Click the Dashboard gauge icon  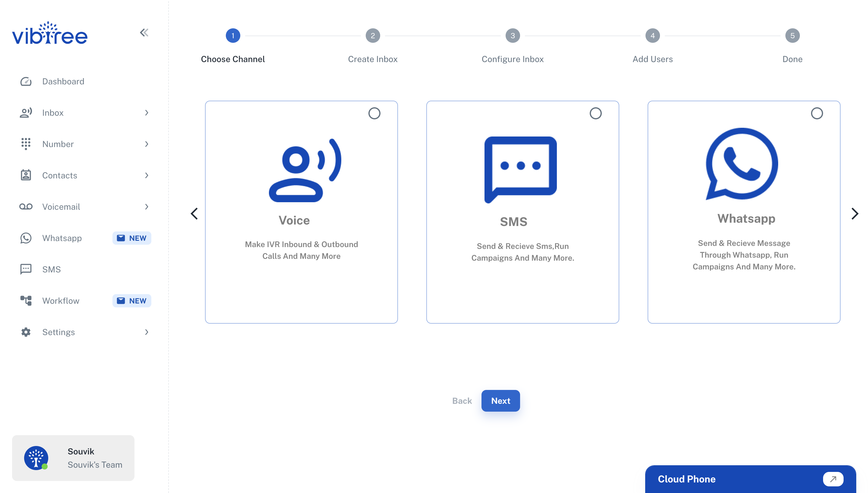[26, 82]
